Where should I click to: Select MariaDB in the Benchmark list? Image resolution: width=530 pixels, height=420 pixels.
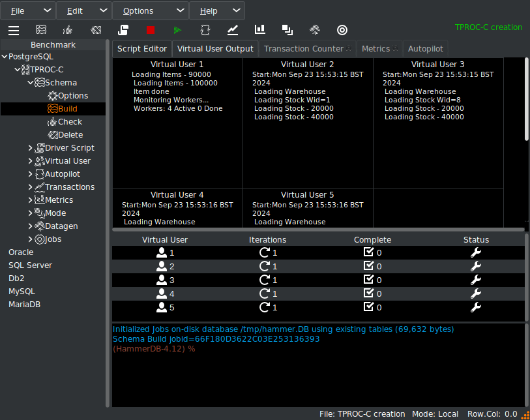(x=24, y=305)
